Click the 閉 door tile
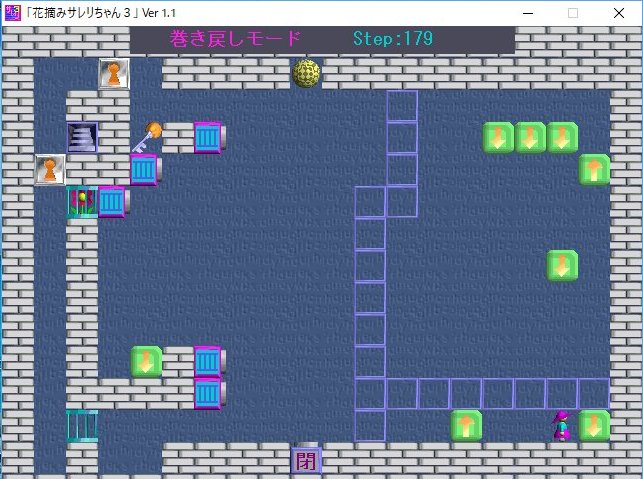 [306, 460]
